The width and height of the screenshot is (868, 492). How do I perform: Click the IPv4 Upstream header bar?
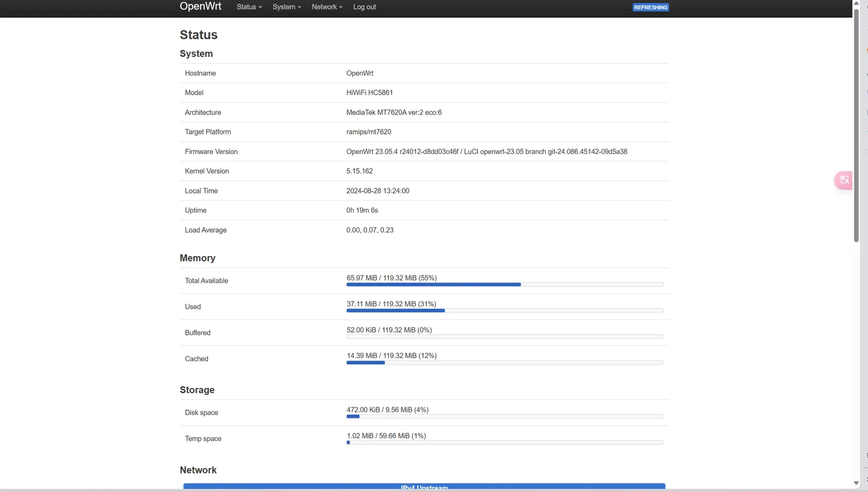point(424,487)
